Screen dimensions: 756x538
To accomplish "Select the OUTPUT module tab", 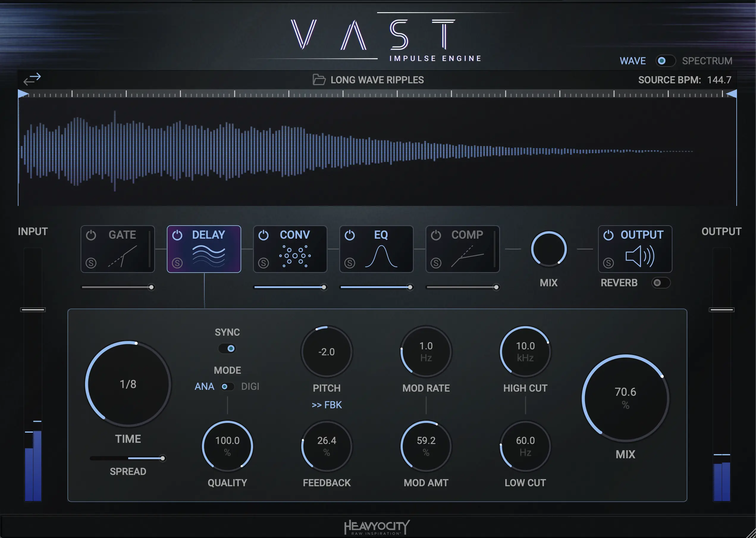I will 635,249.
